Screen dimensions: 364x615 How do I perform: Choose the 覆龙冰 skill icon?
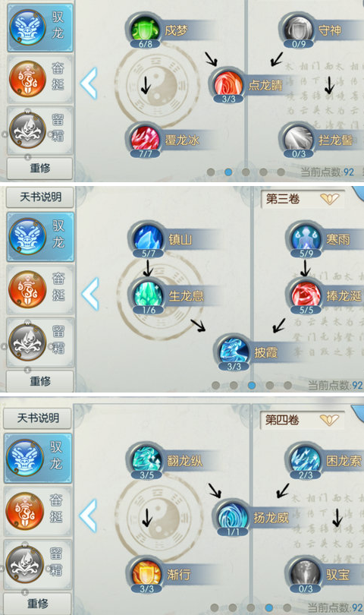(x=145, y=140)
